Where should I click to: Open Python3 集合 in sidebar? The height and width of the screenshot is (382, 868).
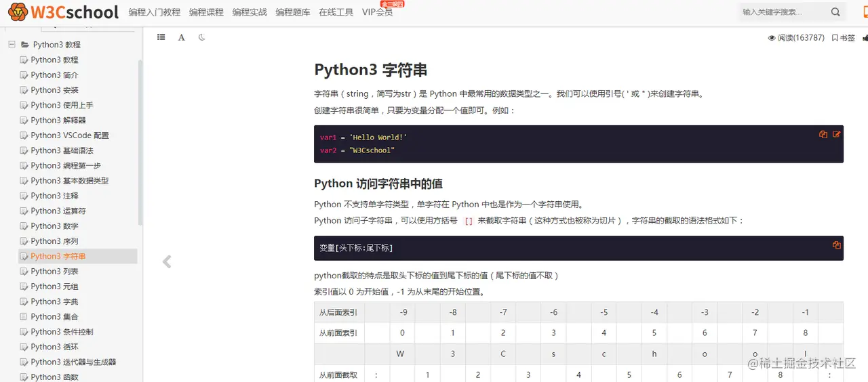click(54, 316)
